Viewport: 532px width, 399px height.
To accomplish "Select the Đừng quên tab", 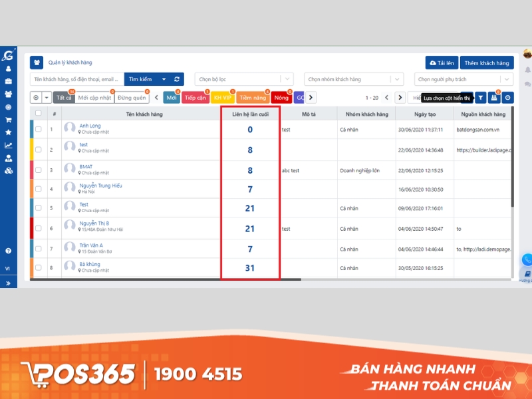I will 132,98.
